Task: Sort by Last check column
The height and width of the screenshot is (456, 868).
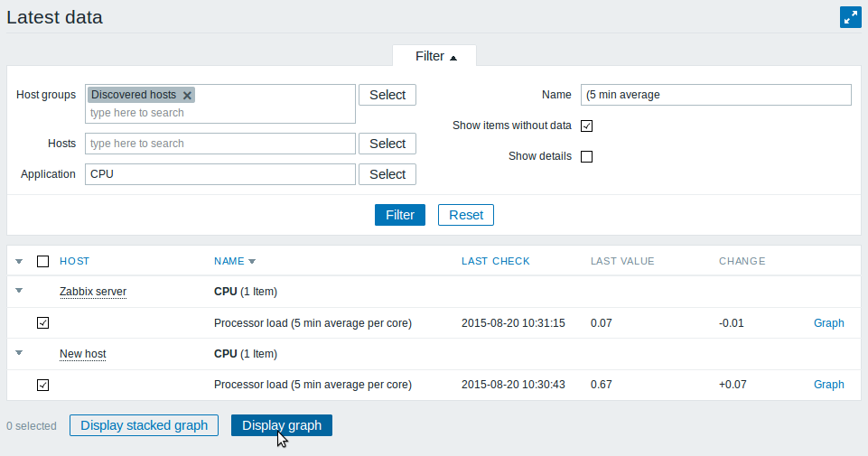Action: (x=496, y=261)
